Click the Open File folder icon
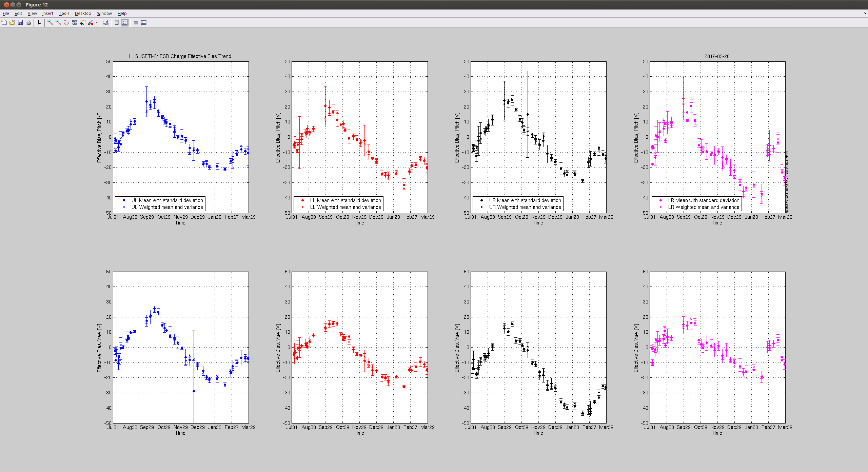The image size is (868, 472). [12, 22]
